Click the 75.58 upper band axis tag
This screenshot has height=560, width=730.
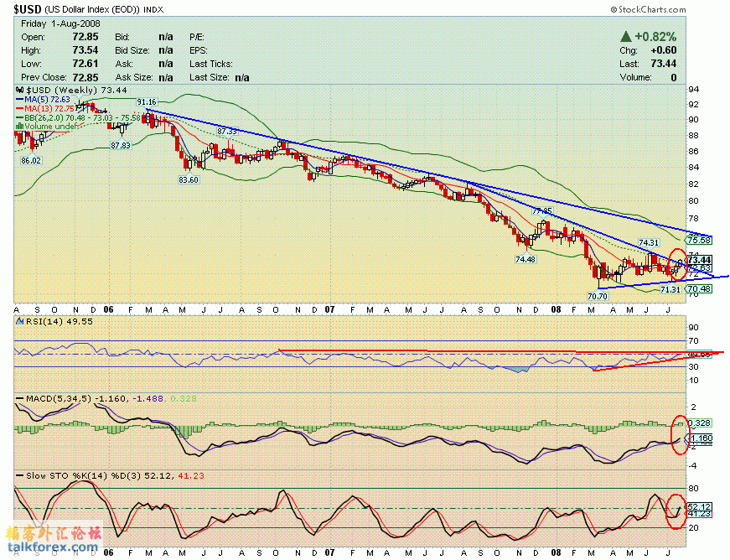click(x=699, y=241)
